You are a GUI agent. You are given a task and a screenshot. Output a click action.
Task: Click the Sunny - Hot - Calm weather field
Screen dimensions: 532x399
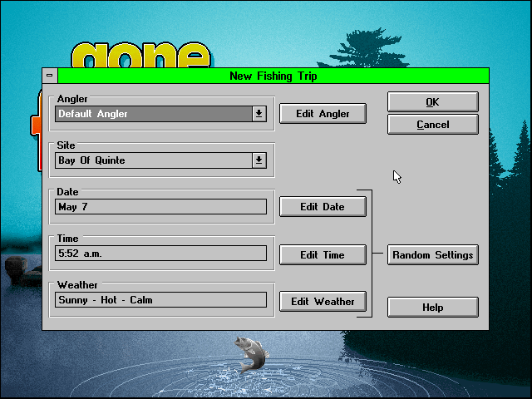160,300
